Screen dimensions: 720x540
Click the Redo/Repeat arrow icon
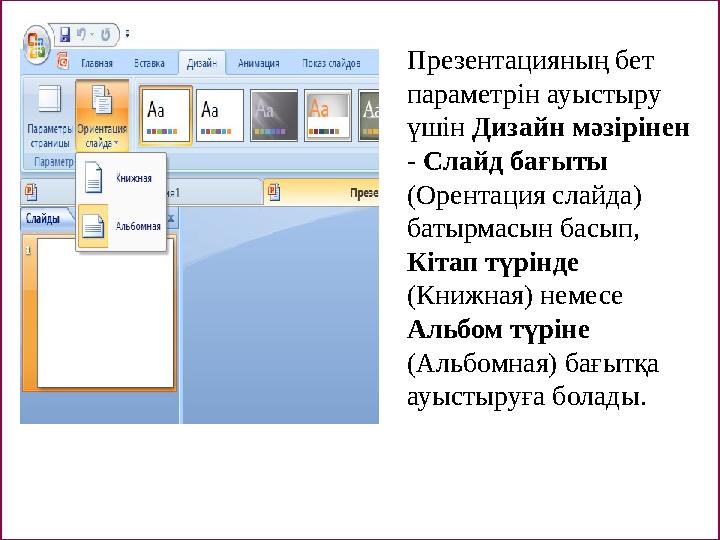(106, 35)
